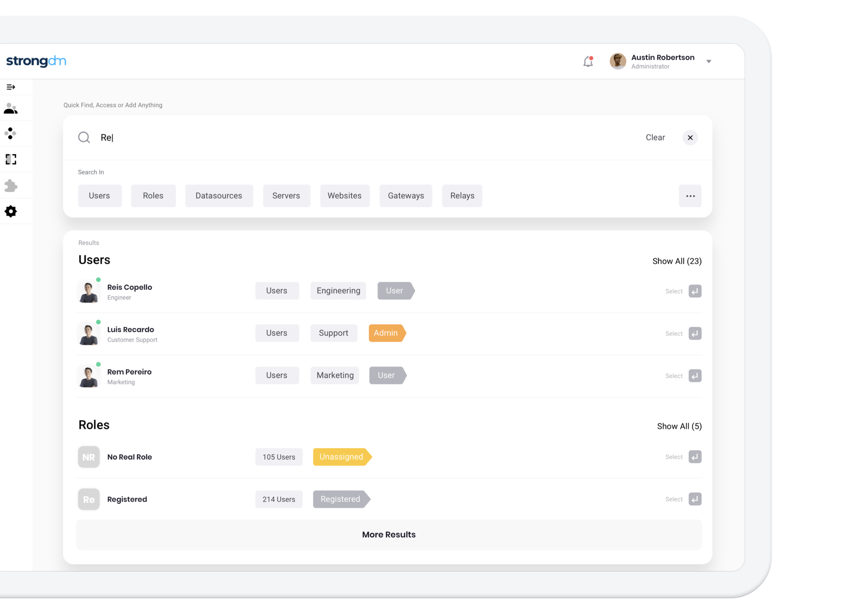866x616 pixels.
Task: Click the enter icon for Registered role
Action: tap(695, 500)
